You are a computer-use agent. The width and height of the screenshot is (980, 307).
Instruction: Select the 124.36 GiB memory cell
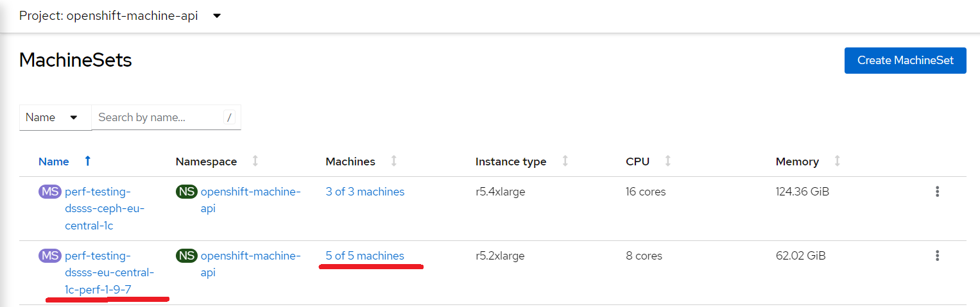803,192
